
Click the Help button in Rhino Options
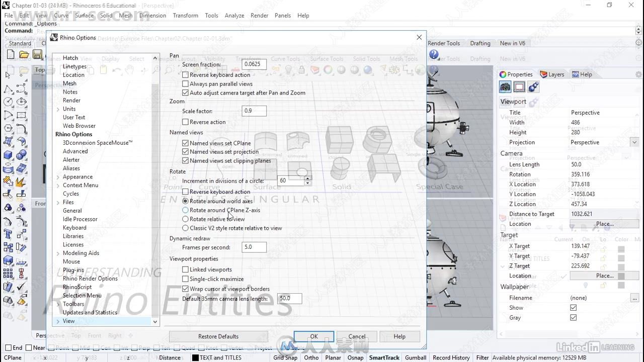(x=399, y=336)
